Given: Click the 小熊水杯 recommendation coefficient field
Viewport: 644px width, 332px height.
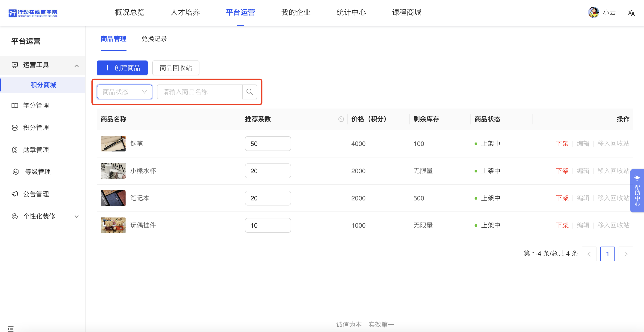Looking at the screenshot, I should point(268,171).
